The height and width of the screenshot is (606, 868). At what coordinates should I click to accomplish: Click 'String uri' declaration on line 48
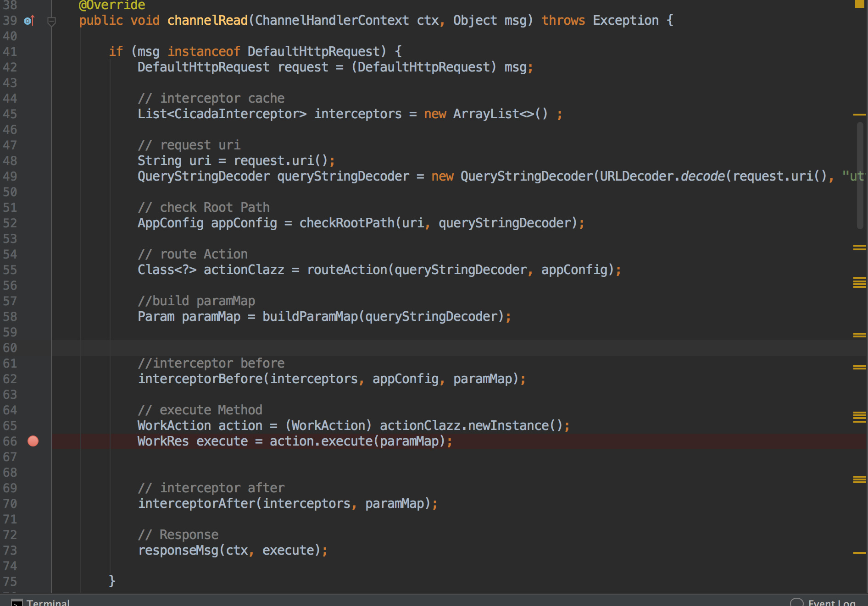pos(174,161)
